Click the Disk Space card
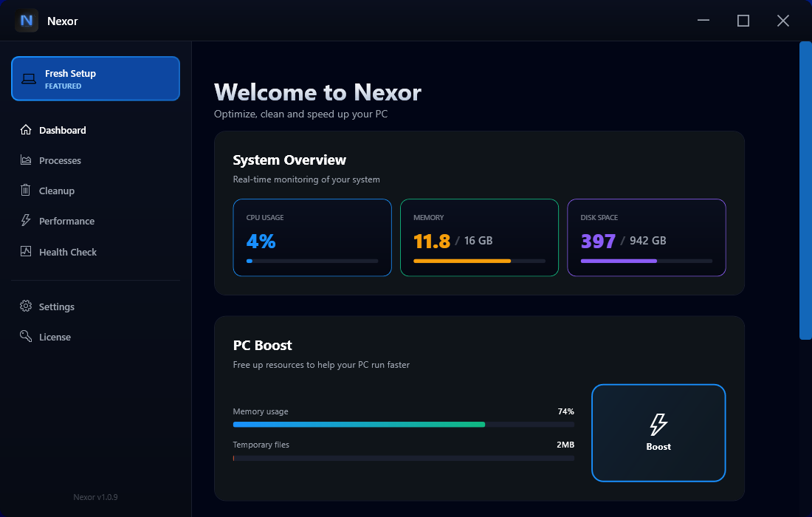This screenshot has width=812, height=517. point(647,237)
